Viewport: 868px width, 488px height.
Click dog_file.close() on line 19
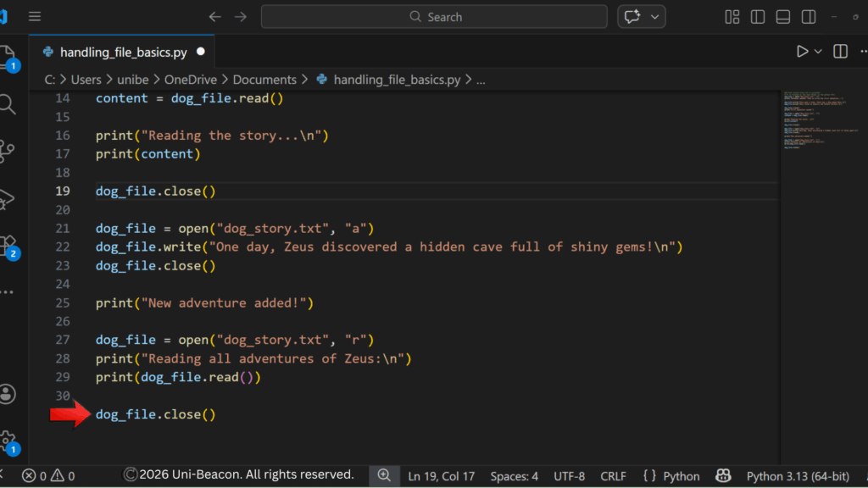pyautogui.click(x=156, y=191)
